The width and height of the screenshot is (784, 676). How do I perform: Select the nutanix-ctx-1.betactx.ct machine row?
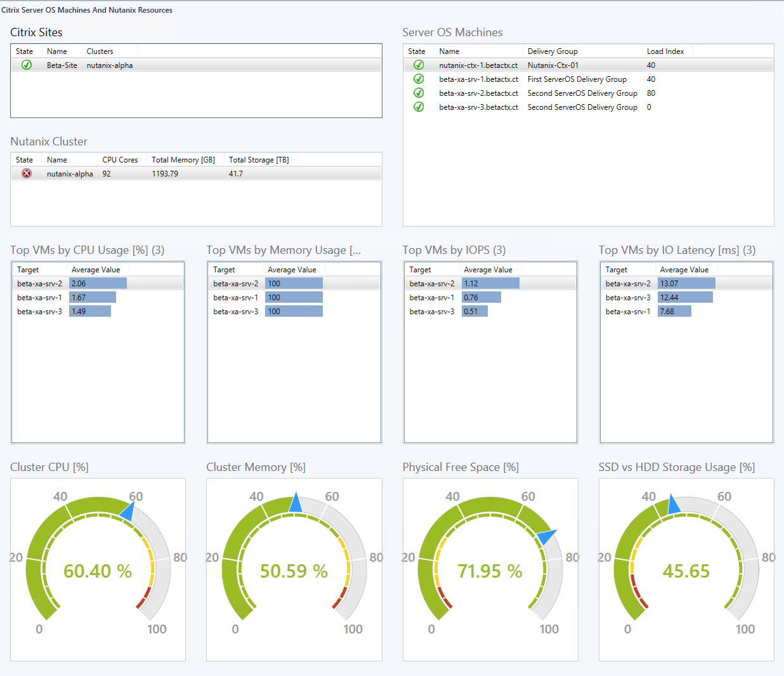(589, 65)
